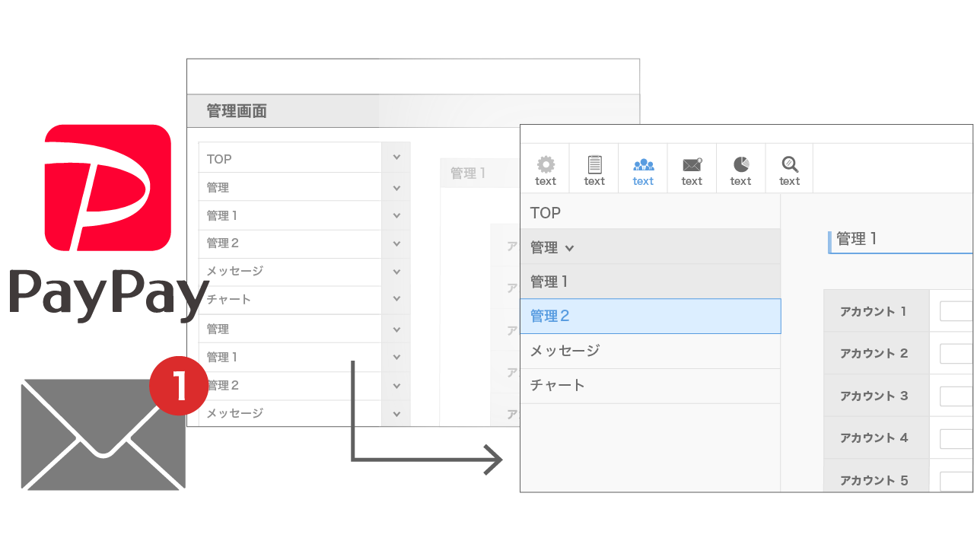Click the magnifier search toolbar icon
Image resolution: width=974 pixels, height=560 pixels.
pyautogui.click(x=789, y=164)
